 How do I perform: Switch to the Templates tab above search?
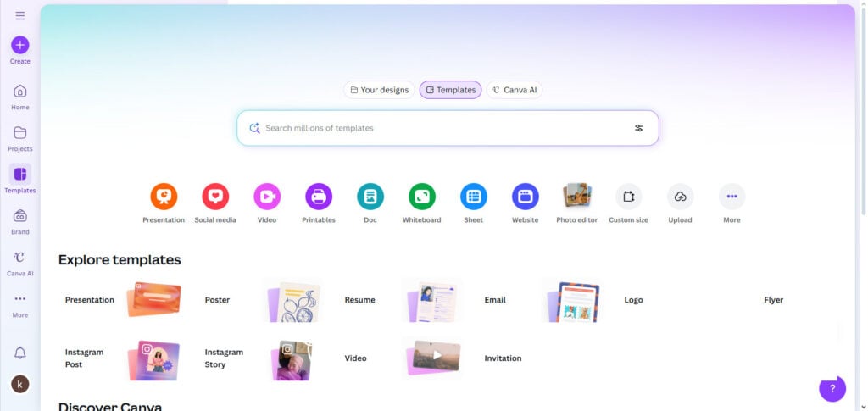[451, 90]
